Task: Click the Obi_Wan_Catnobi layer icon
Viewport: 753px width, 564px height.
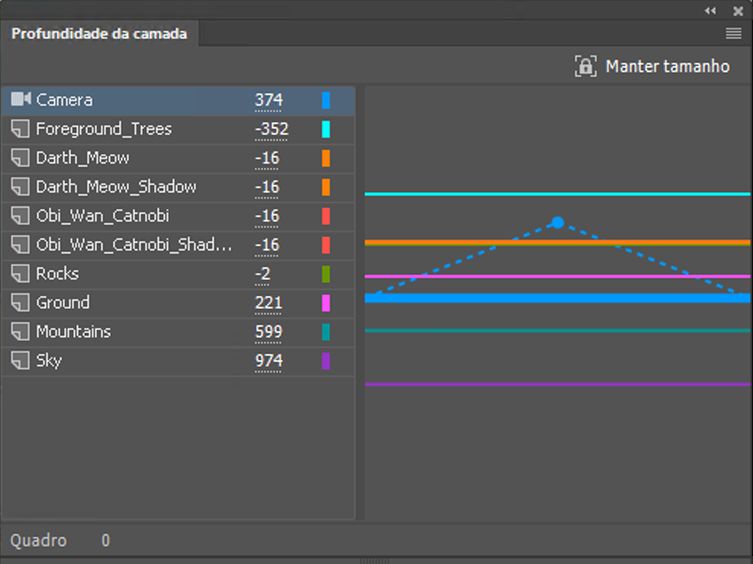Action: (20, 216)
